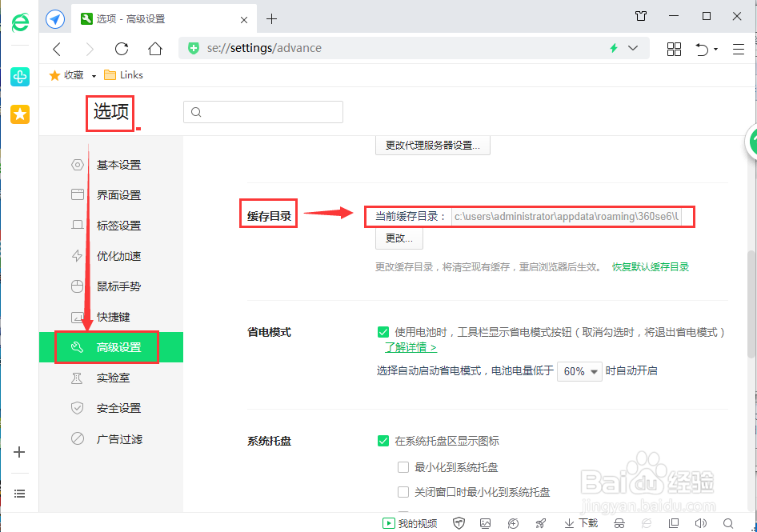This screenshot has width=757, height=532.
Task: Select the lightning speed mode icon in address bar
Action: [x=613, y=48]
